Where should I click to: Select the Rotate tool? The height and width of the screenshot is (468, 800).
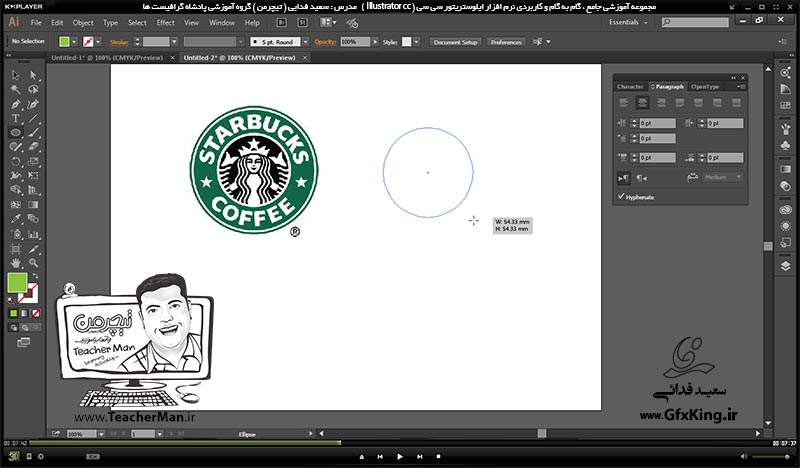(15, 161)
